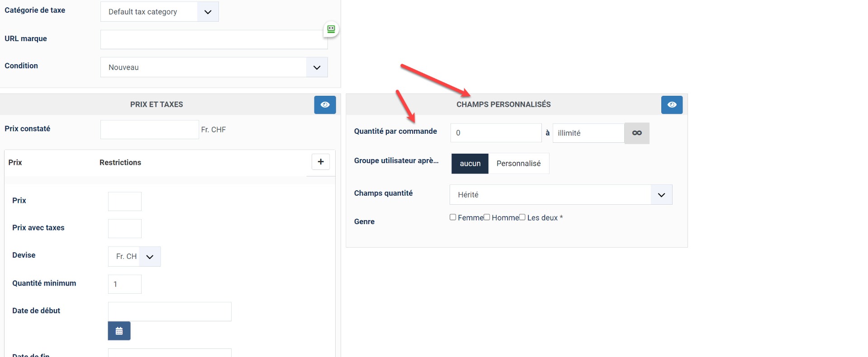This screenshot has height=357, width=868.
Task: Click the maximum quantity illimité field
Action: coord(588,133)
